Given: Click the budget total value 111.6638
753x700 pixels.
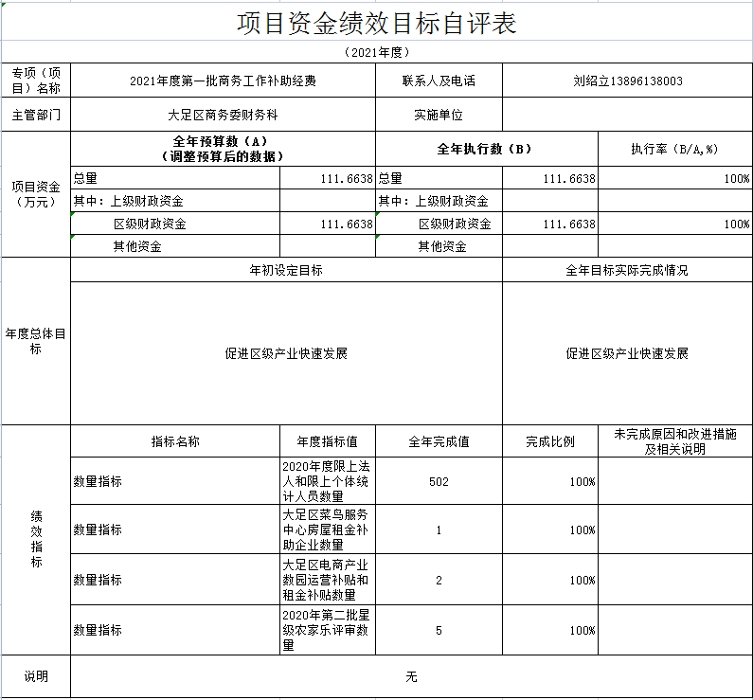Looking at the screenshot, I should [x=328, y=178].
